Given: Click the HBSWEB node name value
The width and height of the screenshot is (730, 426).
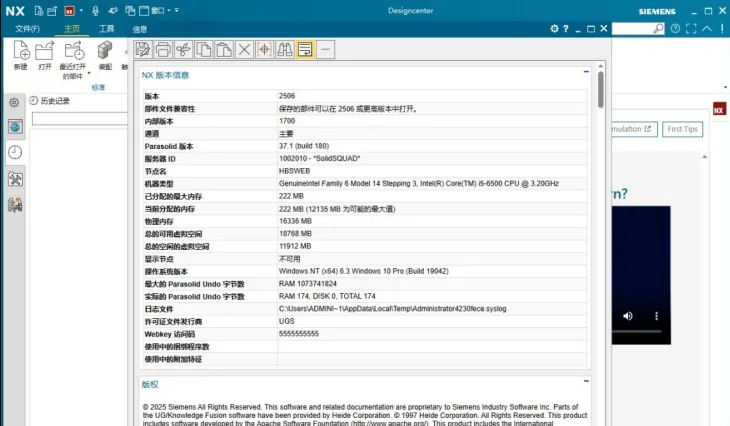Looking at the screenshot, I should (294, 171).
